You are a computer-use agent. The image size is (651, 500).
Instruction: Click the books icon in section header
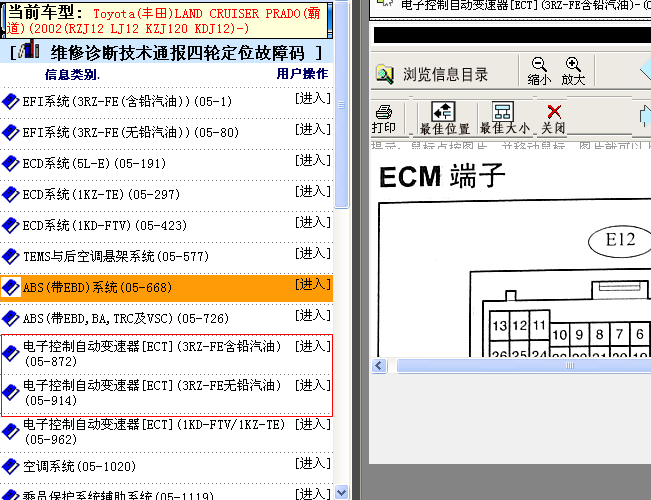point(29,50)
